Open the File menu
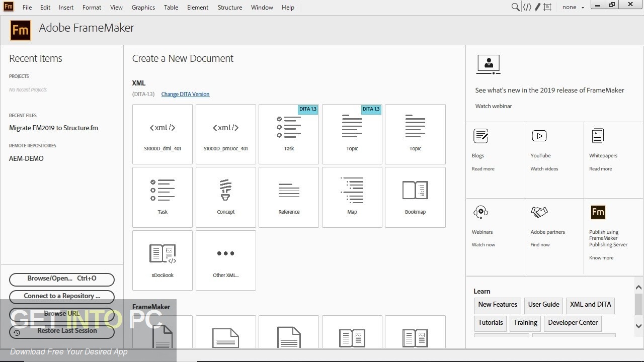 [x=27, y=8]
